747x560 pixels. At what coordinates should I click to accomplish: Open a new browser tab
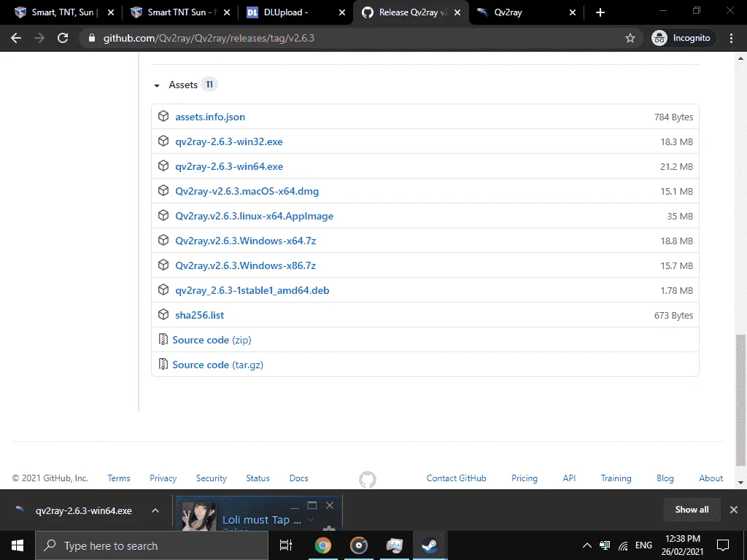(600, 12)
